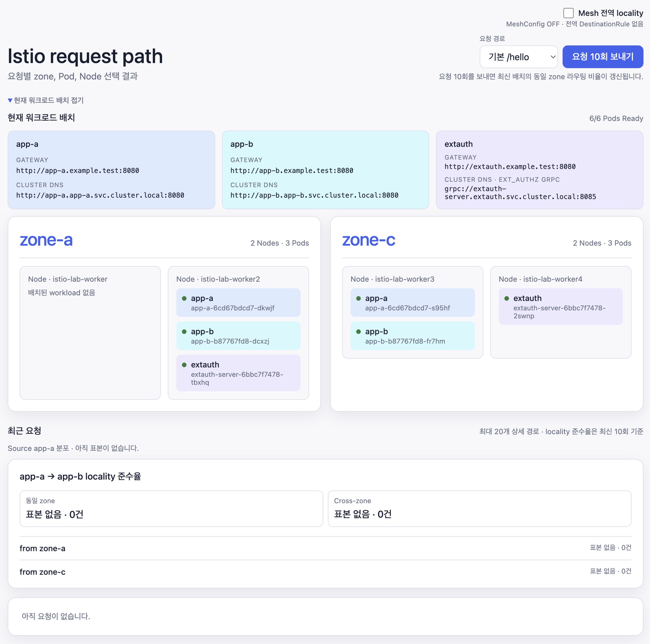Viewport: 650px width, 644px height.
Task: Select pod extauth-server-6bbc7f7478-tbxhq
Action: pyautogui.click(x=238, y=373)
